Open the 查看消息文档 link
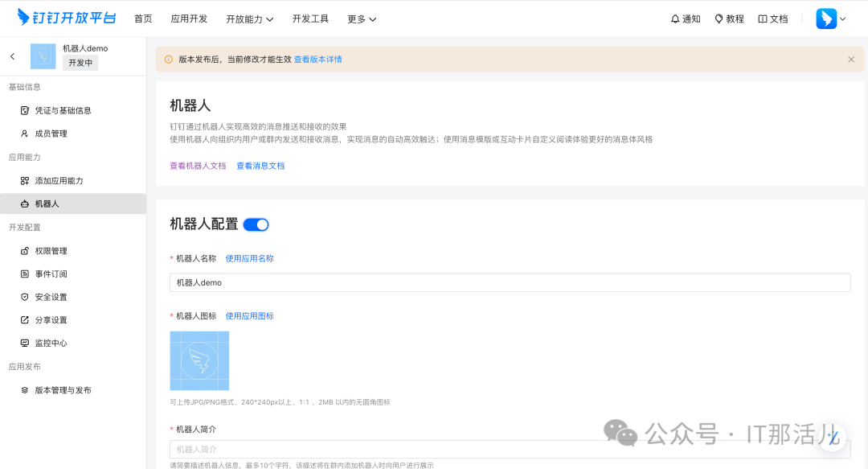868x469 pixels. tap(260, 166)
